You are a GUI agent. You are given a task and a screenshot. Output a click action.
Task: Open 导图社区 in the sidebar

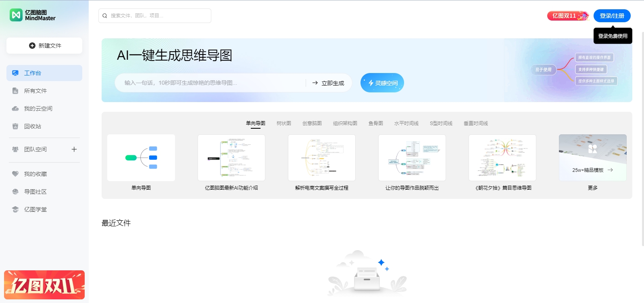44,192
